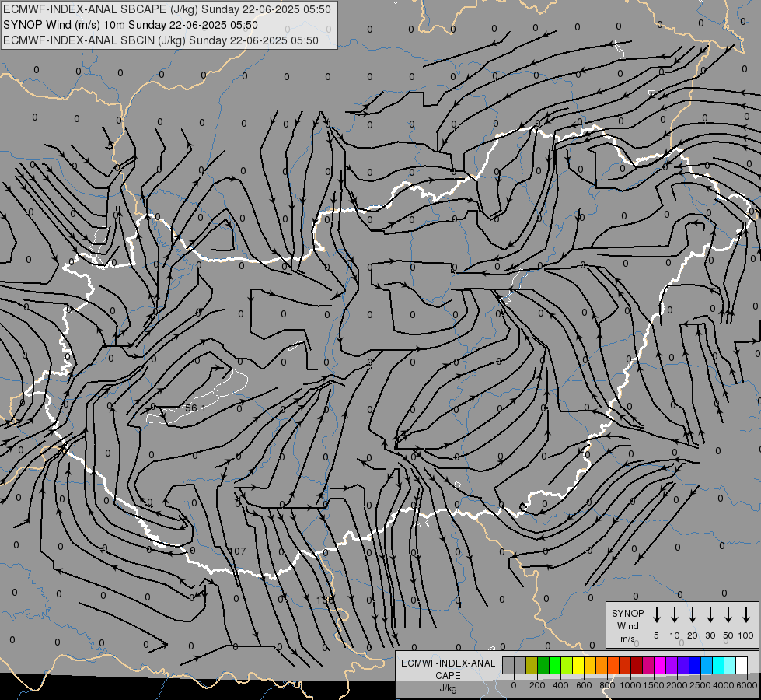The image size is (761, 700).
Task: Click the wind legend arrow labeled 10
Action: click(675, 614)
